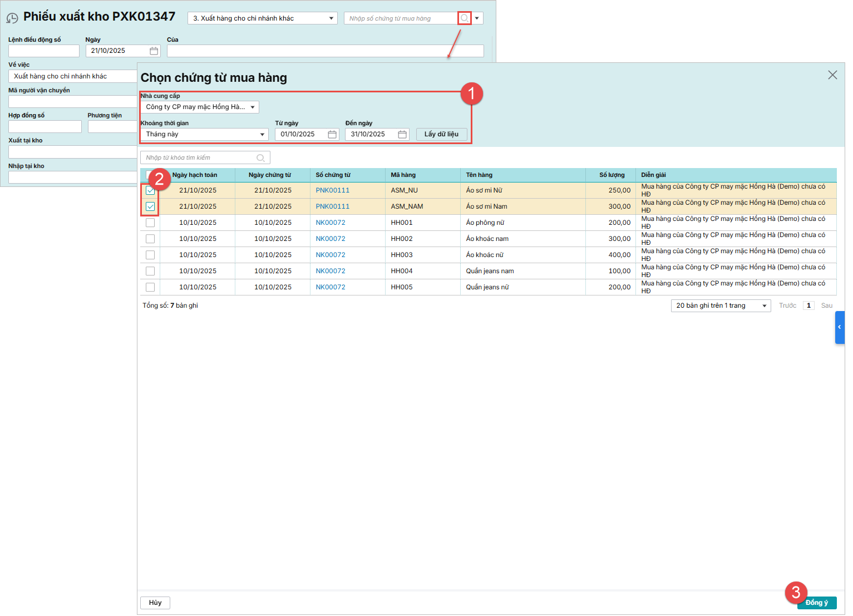
Task: Open the Nhà cung cấp dropdown
Action: (200, 107)
